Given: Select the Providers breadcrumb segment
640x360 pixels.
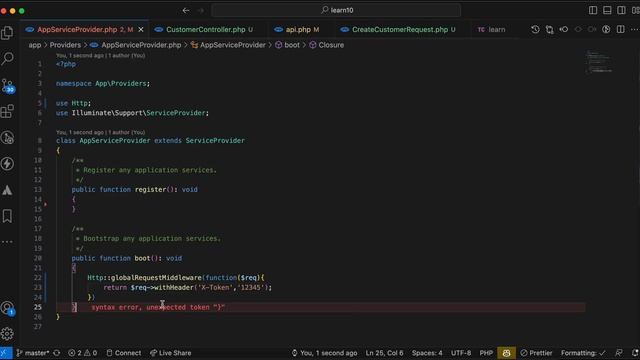Looking at the screenshot, I should [65, 45].
